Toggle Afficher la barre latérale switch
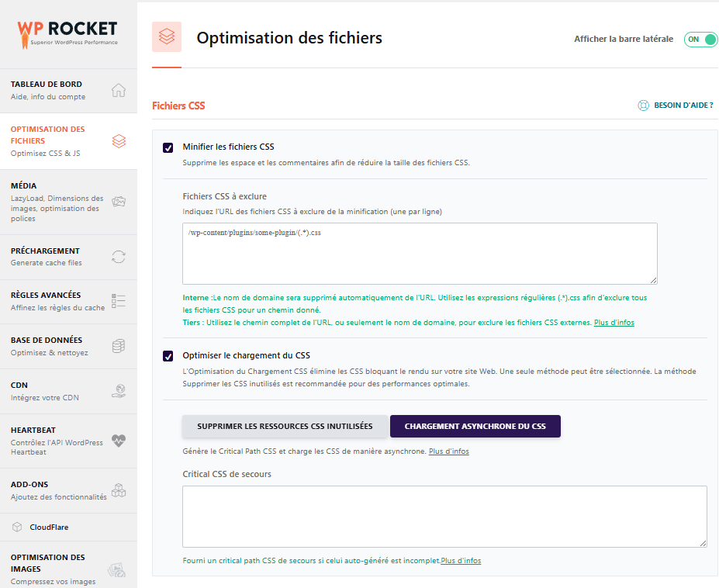The height and width of the screenshot is (588, 719). point(700,40)
